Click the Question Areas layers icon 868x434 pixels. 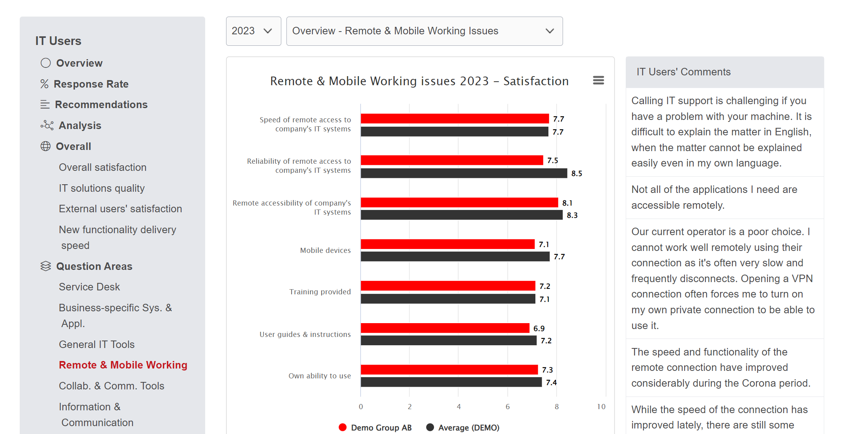46,266
